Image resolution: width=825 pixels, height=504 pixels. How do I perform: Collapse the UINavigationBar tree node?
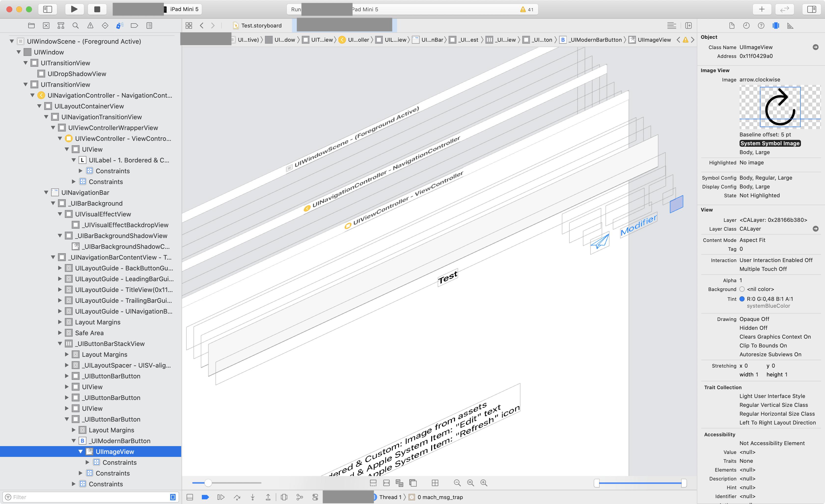pyautogui.click(x=46, y=192)
